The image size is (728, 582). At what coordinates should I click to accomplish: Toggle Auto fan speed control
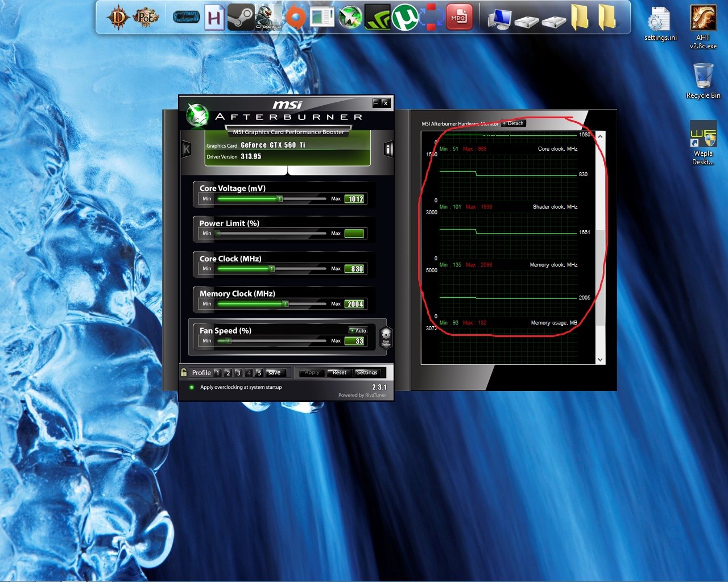(x=358, y=330)
